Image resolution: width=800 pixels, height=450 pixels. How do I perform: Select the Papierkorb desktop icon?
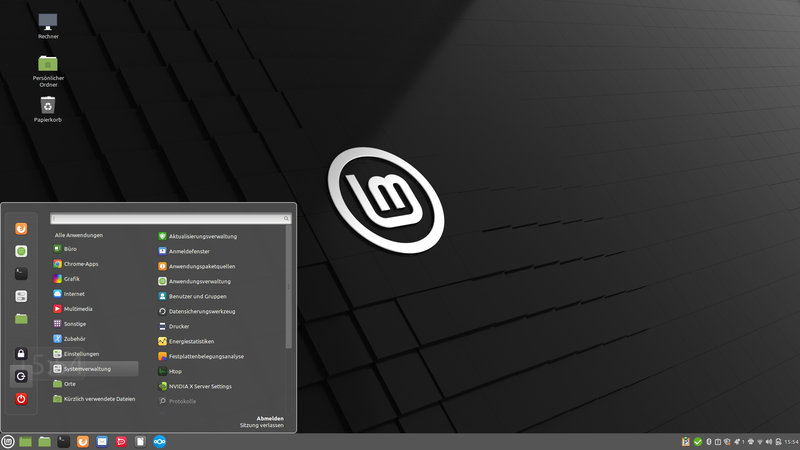48,109
